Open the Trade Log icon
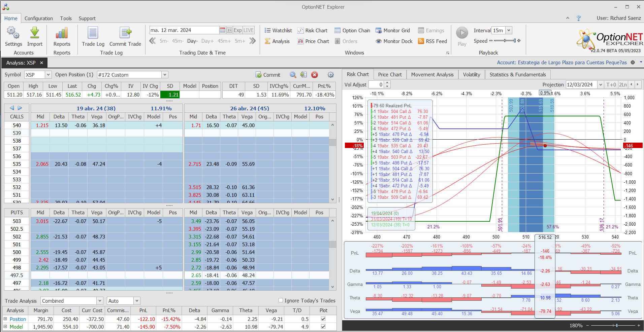Viewport: 644px width, 332px height. [x=93, y=33]
